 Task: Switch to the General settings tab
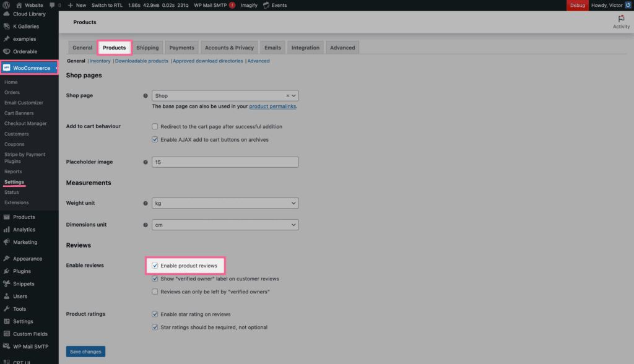pyautogui.click(x=82, y=48)
